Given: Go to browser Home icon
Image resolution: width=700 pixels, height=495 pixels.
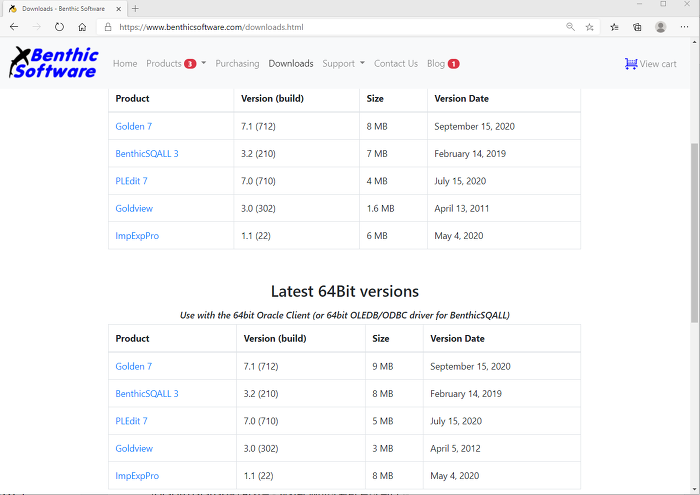Looking at the screenshot, I should 82,27.
